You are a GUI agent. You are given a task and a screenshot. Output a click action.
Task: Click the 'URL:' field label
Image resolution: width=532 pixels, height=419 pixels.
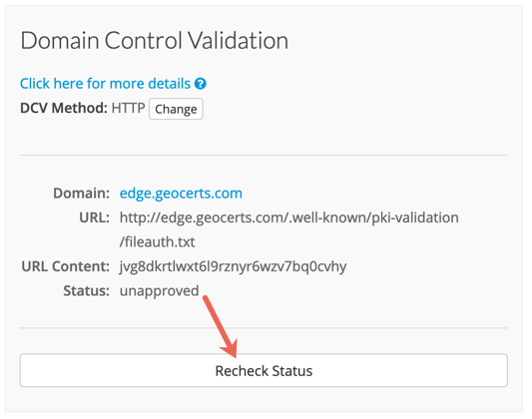(94, 217)
